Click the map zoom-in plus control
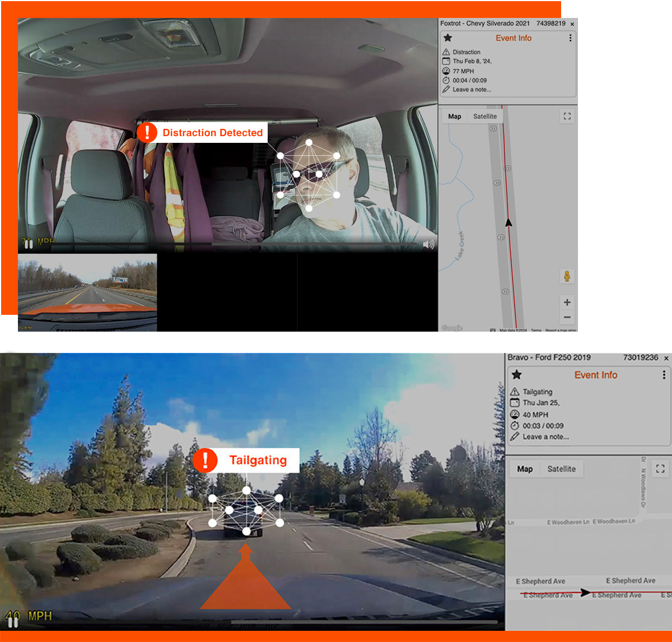 (567, 302)
